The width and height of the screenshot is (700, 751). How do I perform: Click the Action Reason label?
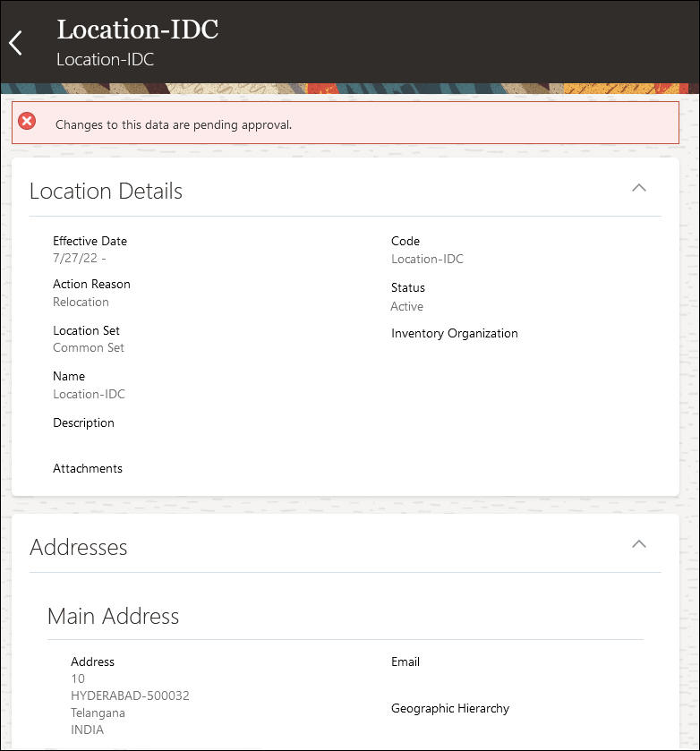[91, 284]
